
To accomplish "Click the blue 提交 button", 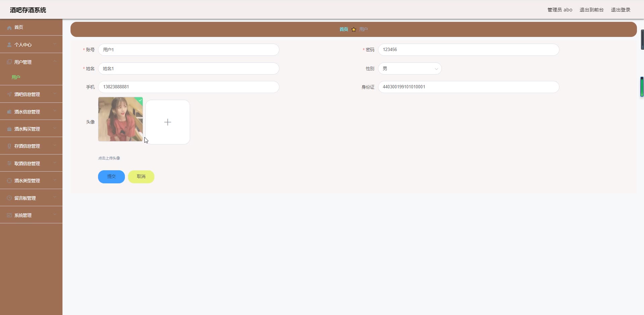I will (x=111, y=177).
